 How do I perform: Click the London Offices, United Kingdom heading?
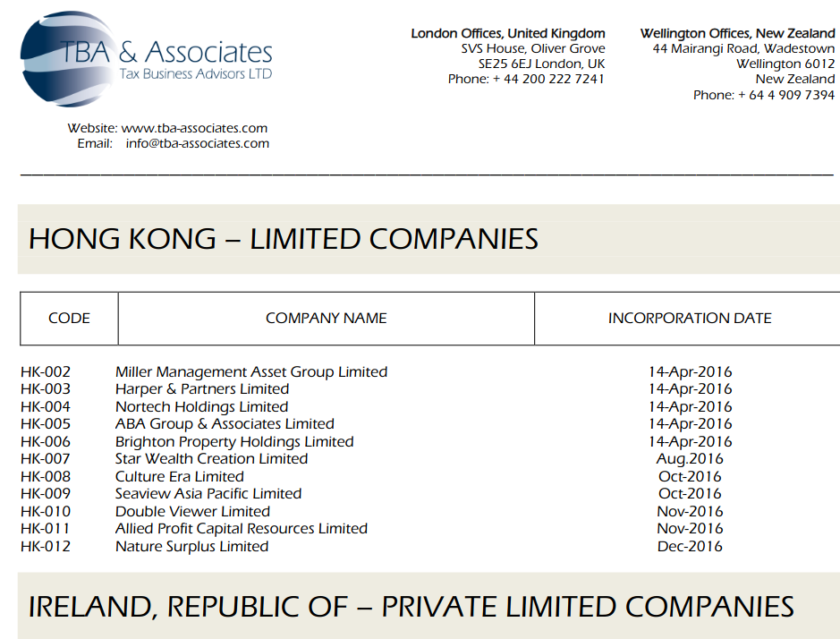tap(507, 33)
